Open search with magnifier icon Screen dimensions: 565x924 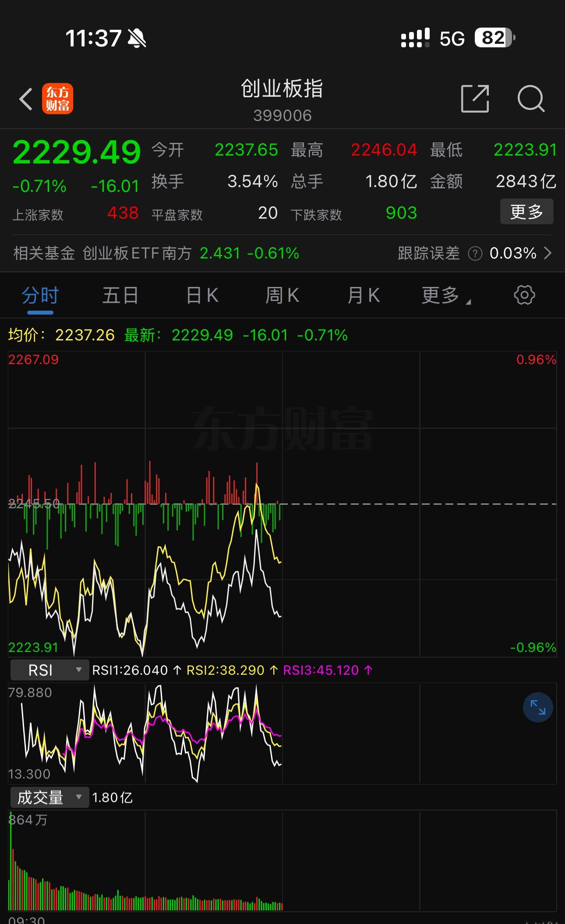pos(531,99)
